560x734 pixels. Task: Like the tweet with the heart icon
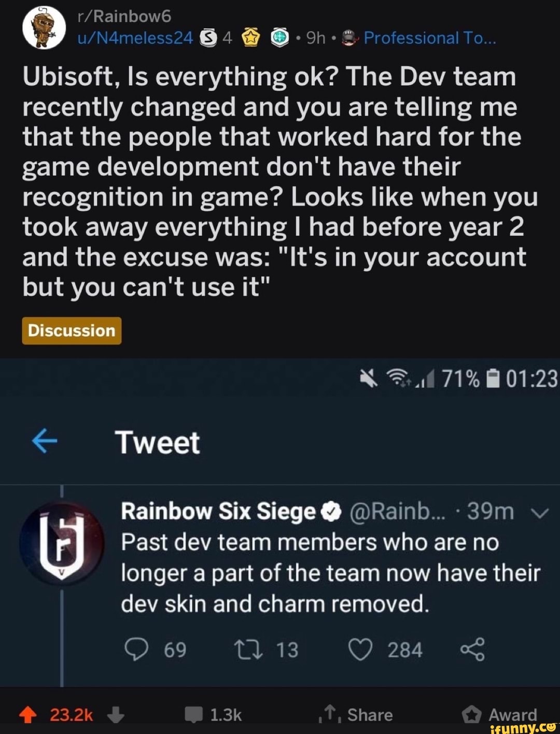coord(360,650)
